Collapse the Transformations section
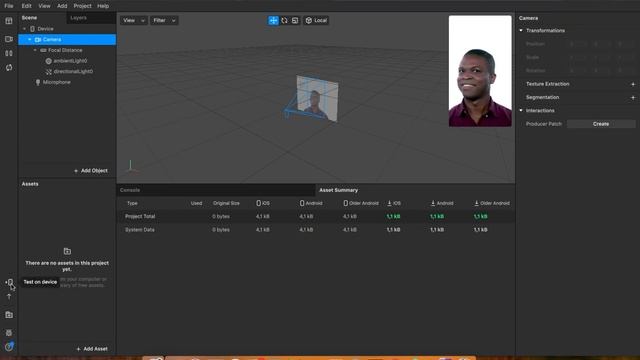640x360 pixels. 521,31
